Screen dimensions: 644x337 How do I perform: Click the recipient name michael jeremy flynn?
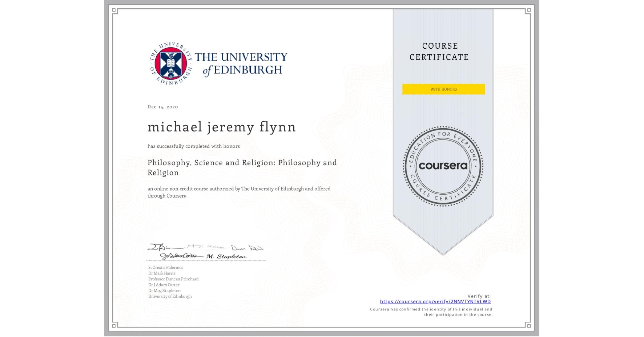click(222, 127)
